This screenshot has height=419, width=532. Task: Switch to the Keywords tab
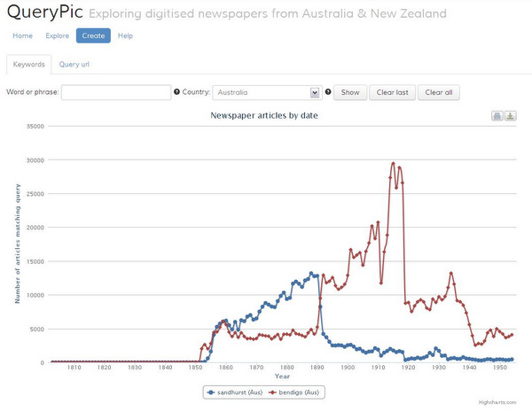point(28,65)
